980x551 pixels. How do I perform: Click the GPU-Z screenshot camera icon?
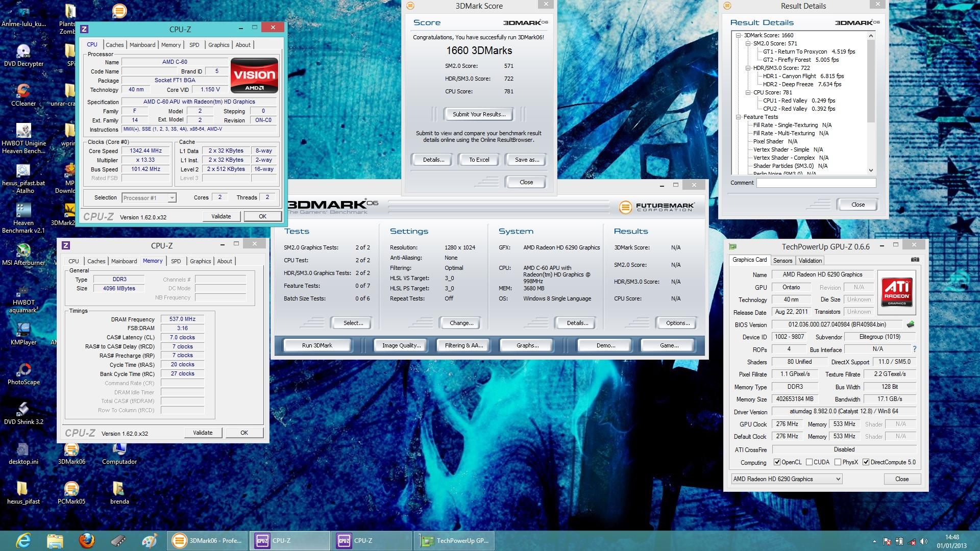click(x=915, y=260)
